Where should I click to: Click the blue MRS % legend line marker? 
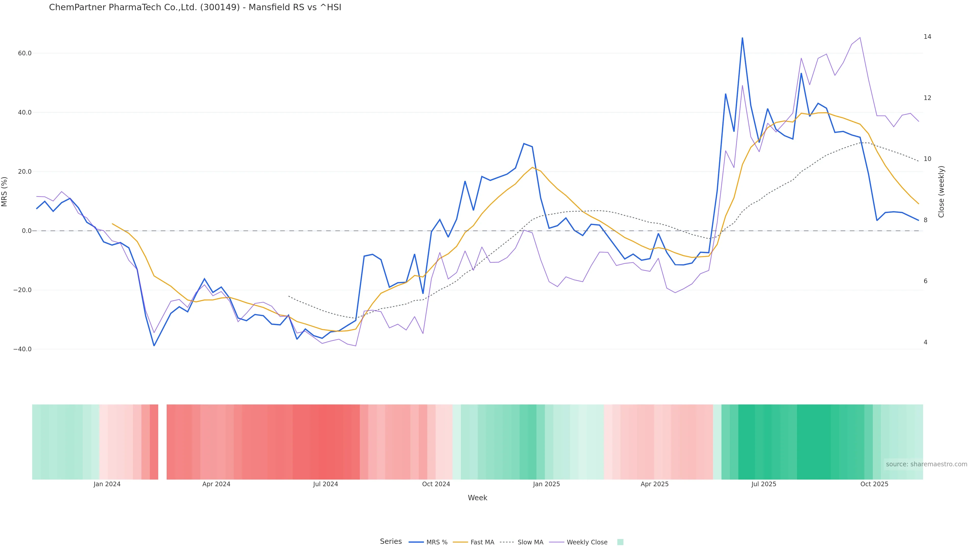coord(416,542)
